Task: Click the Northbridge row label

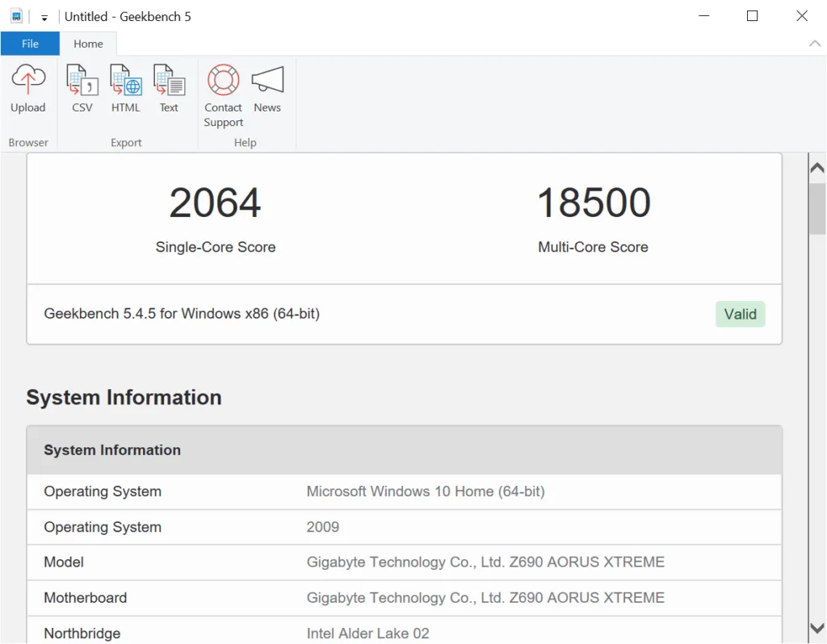Action: pyautogui.click(x=82, y=634)
